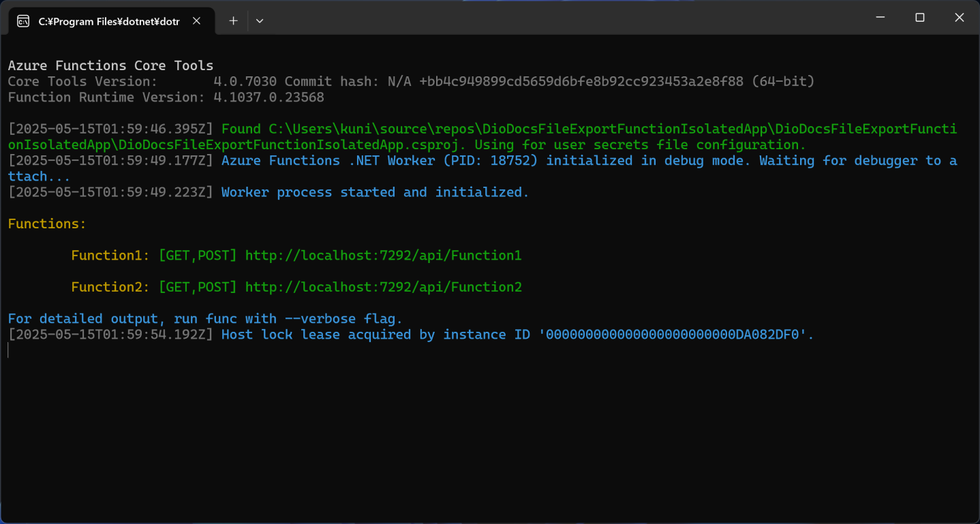
Task: Open a new terminal tab with plus button
Action: (233, 21)
